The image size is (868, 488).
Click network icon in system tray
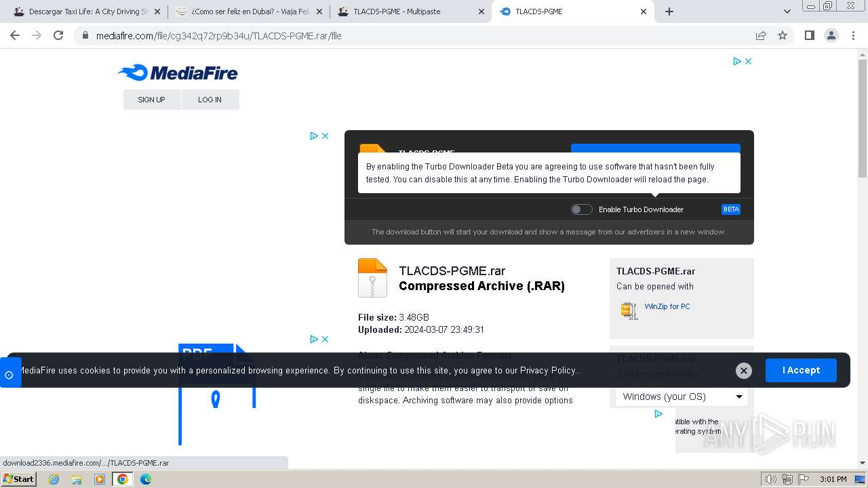pos(787,479)
